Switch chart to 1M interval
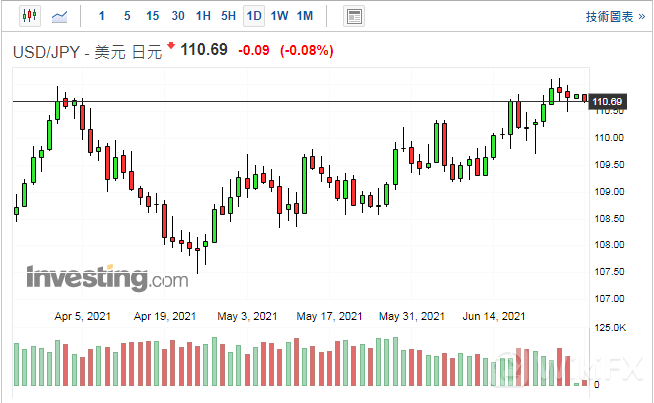The height and width of the screenshot is (403, 654). [305, 16]
